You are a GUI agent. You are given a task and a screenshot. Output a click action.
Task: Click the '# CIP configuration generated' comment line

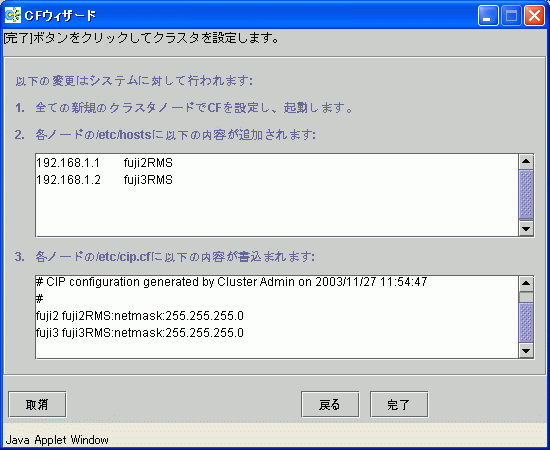232,282
